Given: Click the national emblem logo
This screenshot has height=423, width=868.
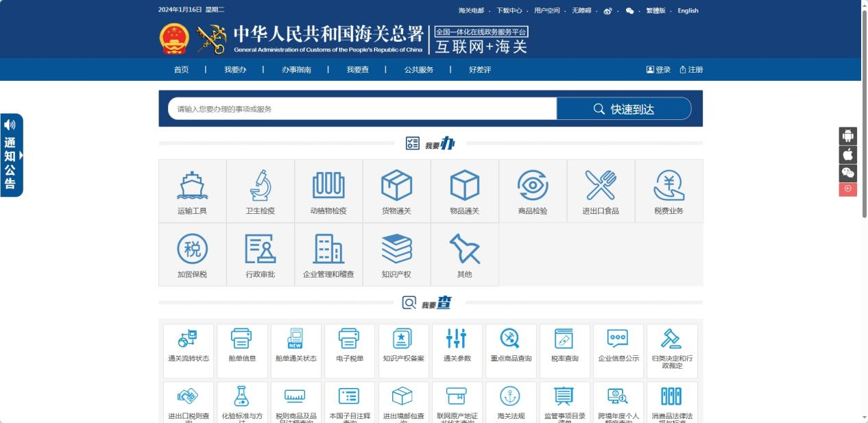Looking at the screenshot, I should 174,39.
